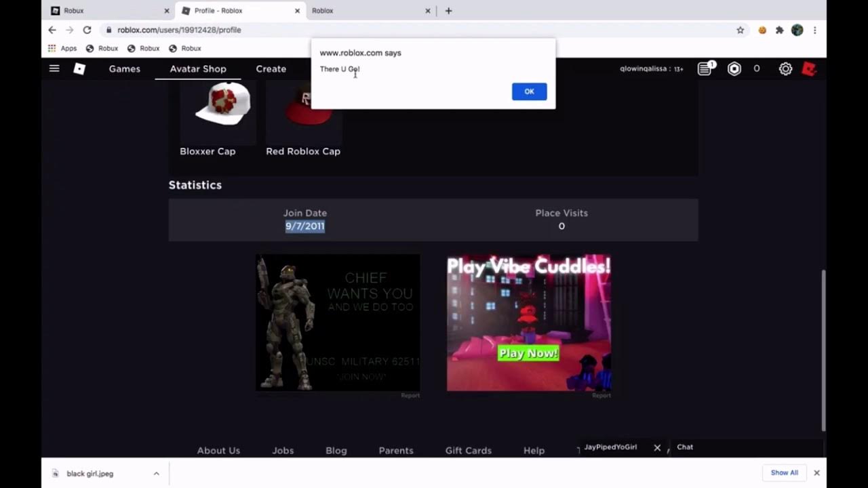868x488 pixels.
Task: Click the Chrome profile avatar
Action: [797, 30]
